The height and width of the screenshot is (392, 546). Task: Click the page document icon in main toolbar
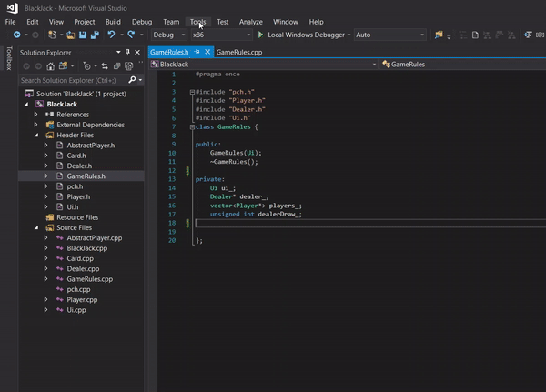[475, 35]
